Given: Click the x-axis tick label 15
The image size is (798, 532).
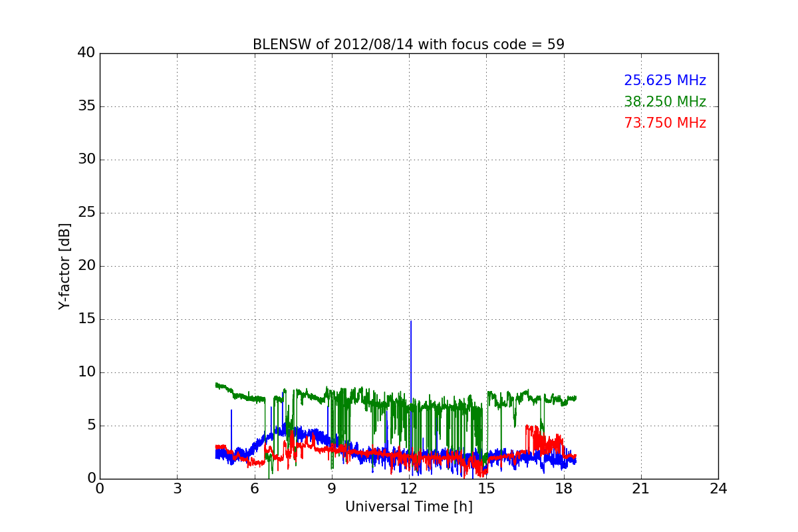Looking at the screenshot, I should tap(486, 488).
